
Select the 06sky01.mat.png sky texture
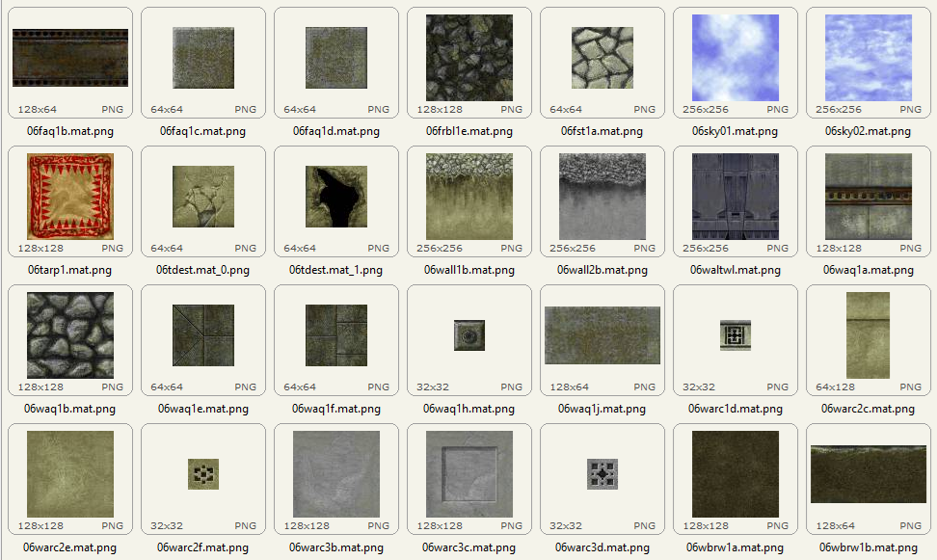735,58
